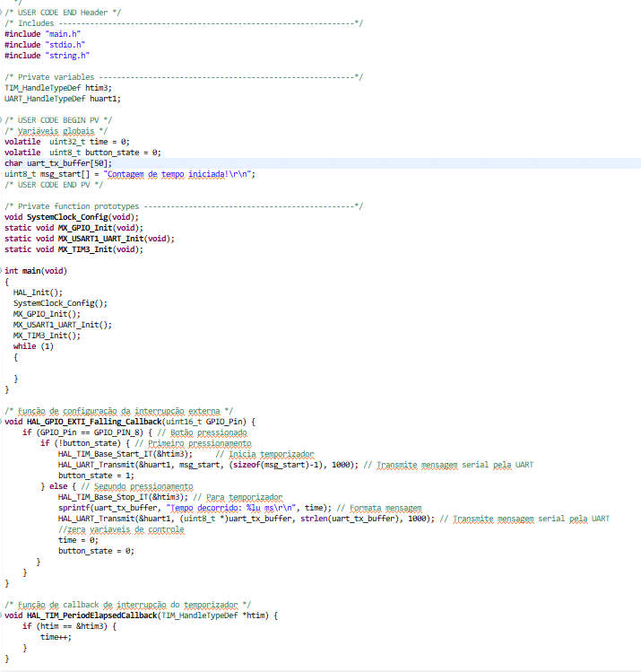Click on the #include "stdio.h" directive
Image resolution: width=641 pixels, height=672 pixels.
pyautogui.click(x=43, y=44)
